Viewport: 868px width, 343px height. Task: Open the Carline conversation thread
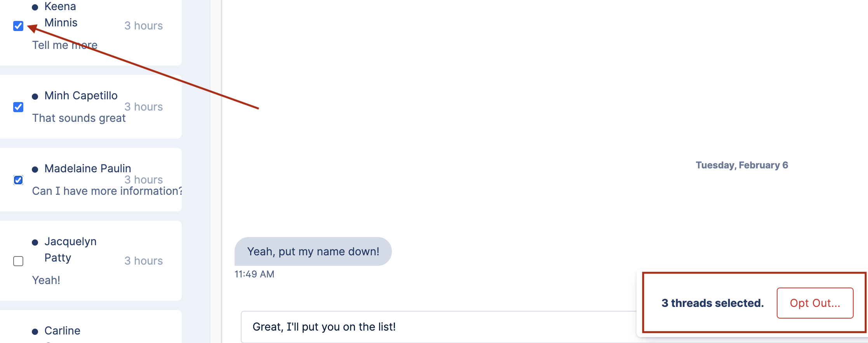point(63,331)
